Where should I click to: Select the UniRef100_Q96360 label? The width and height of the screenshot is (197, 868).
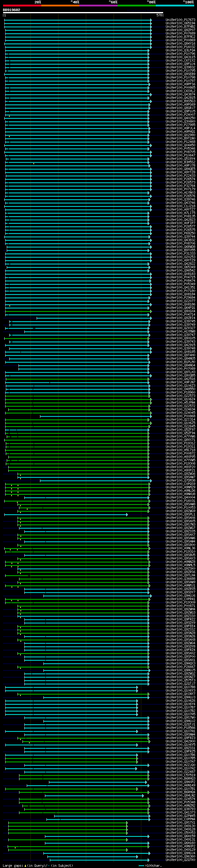[x=180, y=856]
